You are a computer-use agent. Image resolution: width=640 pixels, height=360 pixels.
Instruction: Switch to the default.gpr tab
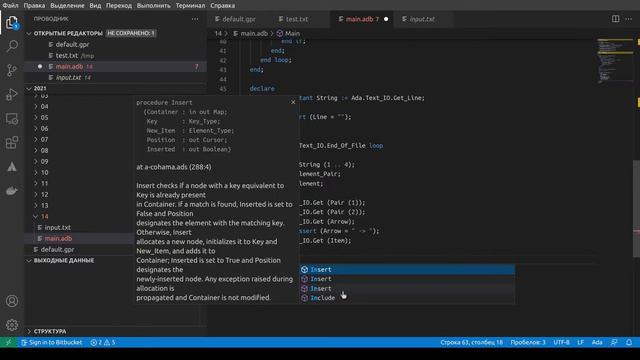point(239,19)
